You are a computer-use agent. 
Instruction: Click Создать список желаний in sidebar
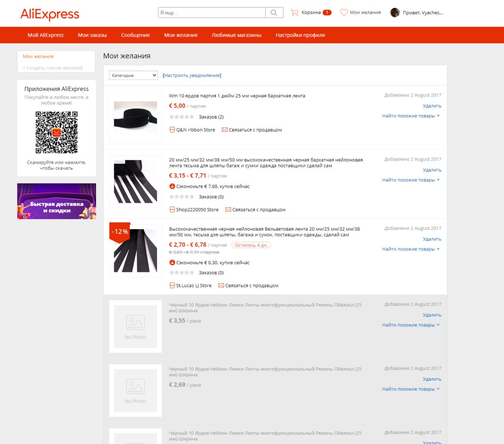pos(53,68)
